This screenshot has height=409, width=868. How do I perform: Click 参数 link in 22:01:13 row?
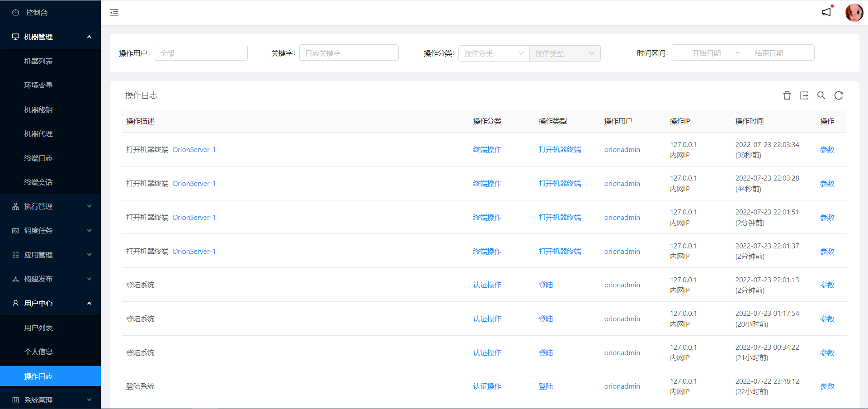tap(827, 285)
